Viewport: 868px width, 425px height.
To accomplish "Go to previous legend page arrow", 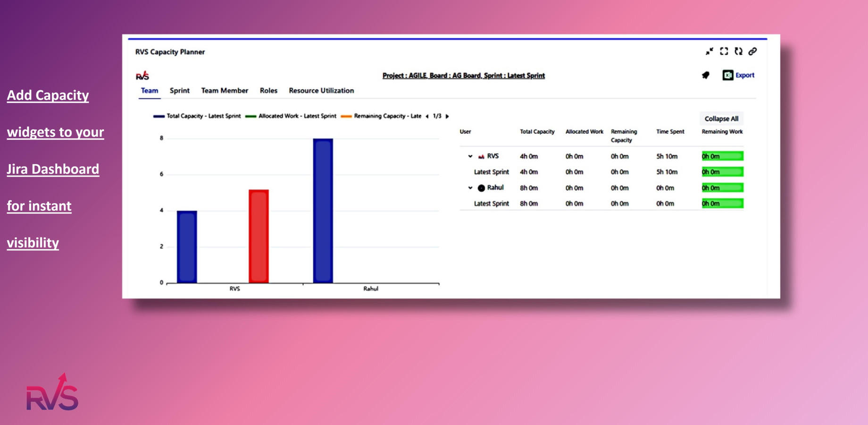I will [x=427, y=116].
